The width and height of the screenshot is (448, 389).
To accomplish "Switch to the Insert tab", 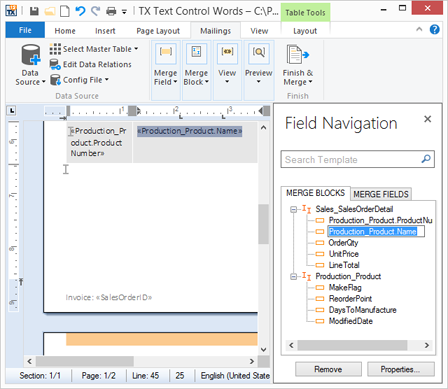I will pos(105,31).
